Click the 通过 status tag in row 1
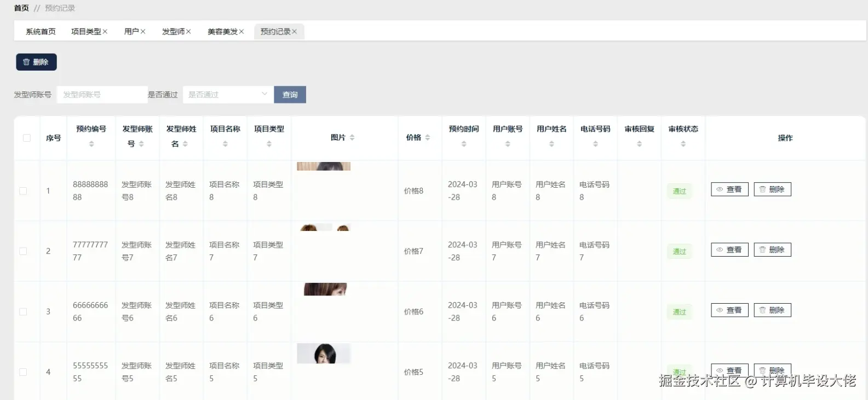 pyautogui.click(x=680, y=191)
